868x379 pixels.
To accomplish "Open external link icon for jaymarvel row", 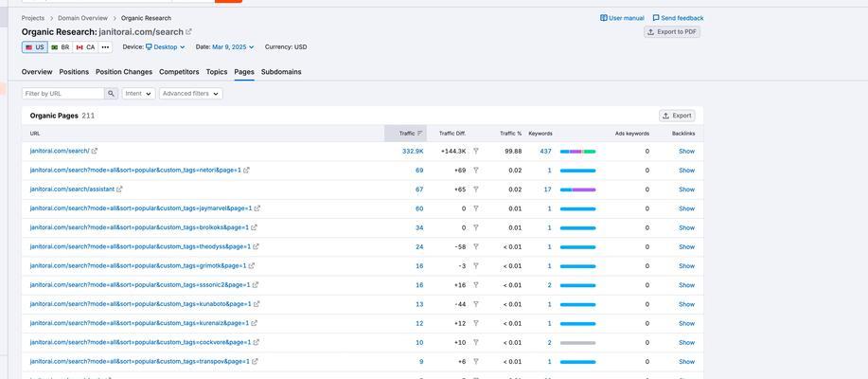I will (x=257, y=208).
